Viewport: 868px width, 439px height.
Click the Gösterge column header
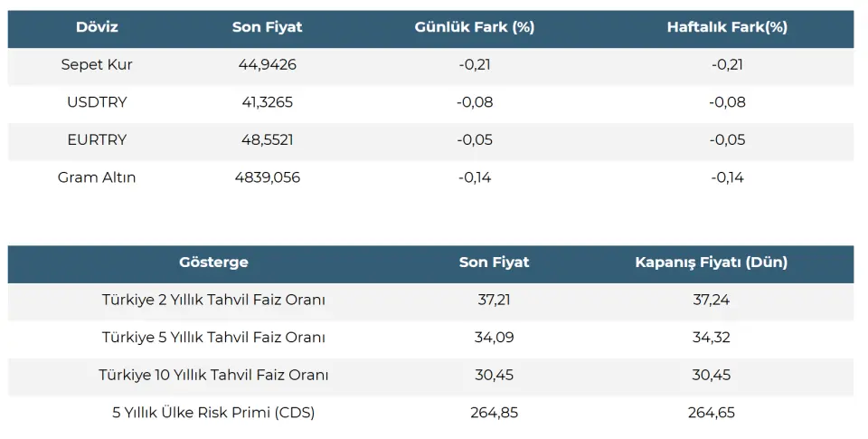tap(213, 262)
